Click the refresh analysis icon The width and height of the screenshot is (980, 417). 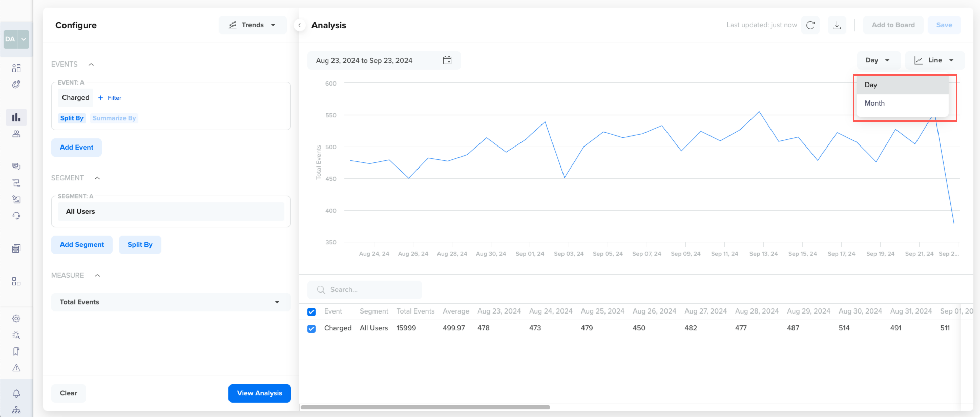pos(810,25)
